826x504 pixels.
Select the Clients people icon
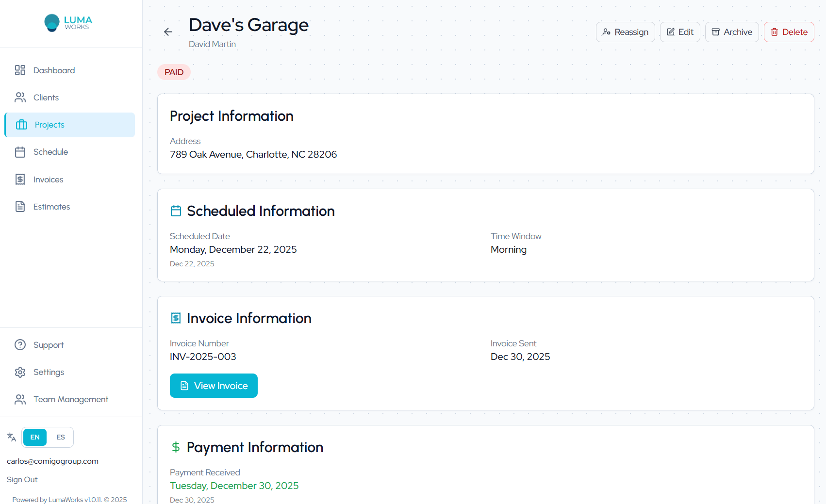coord(20,97)
